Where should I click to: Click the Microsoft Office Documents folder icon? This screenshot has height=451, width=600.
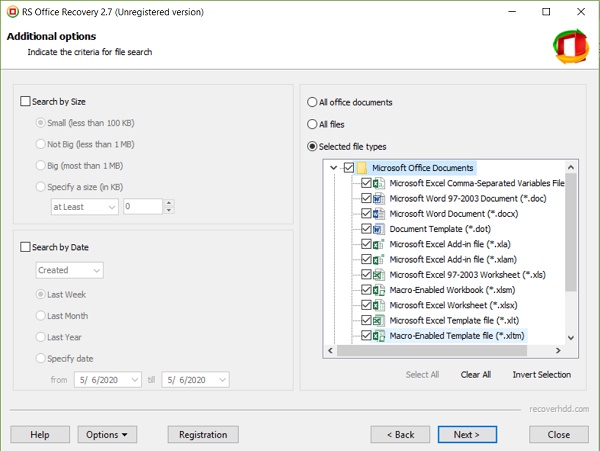tap(362, 168)
